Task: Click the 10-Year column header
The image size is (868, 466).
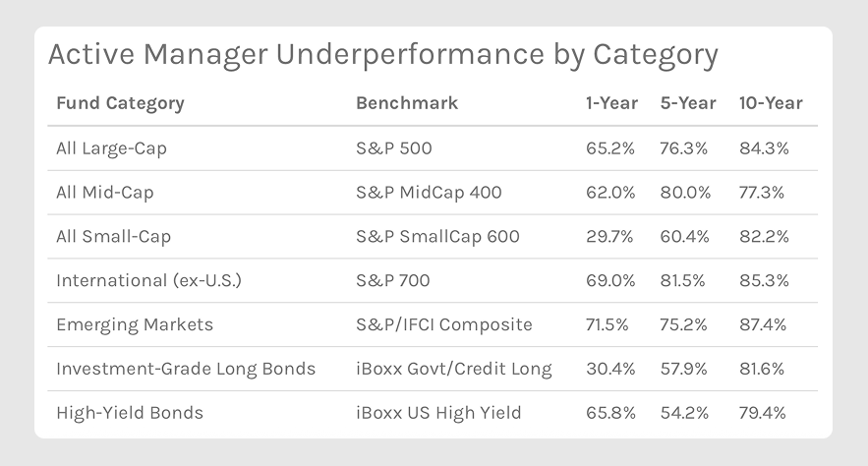Action: click(771, 103)
